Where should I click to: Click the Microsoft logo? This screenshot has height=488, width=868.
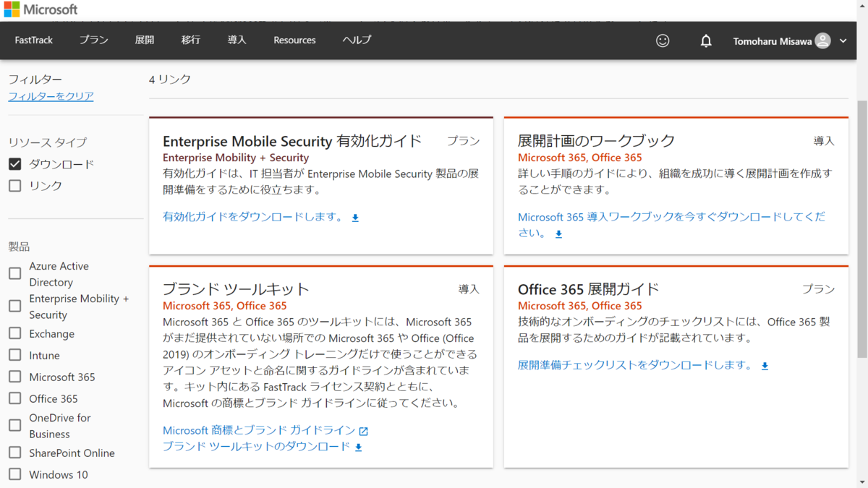coord(41,9)
